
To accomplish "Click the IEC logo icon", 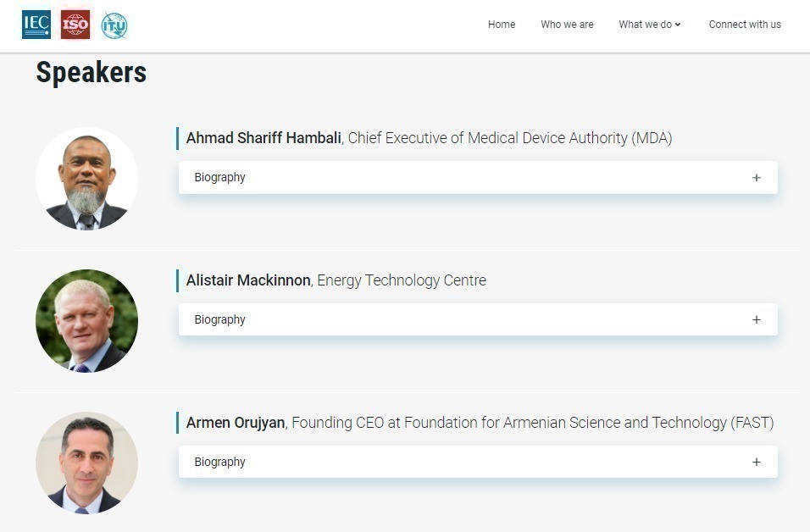I will (x=36, y=25).
